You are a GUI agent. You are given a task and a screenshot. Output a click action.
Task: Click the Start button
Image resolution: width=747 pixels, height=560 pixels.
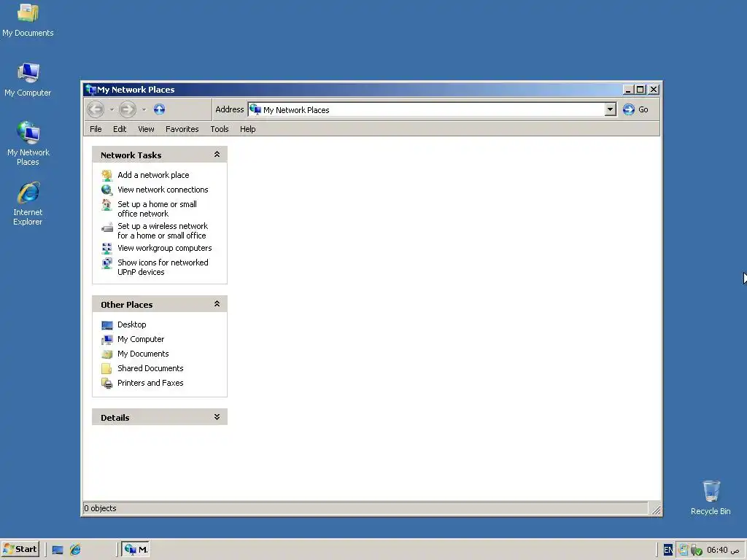[20, 549]
